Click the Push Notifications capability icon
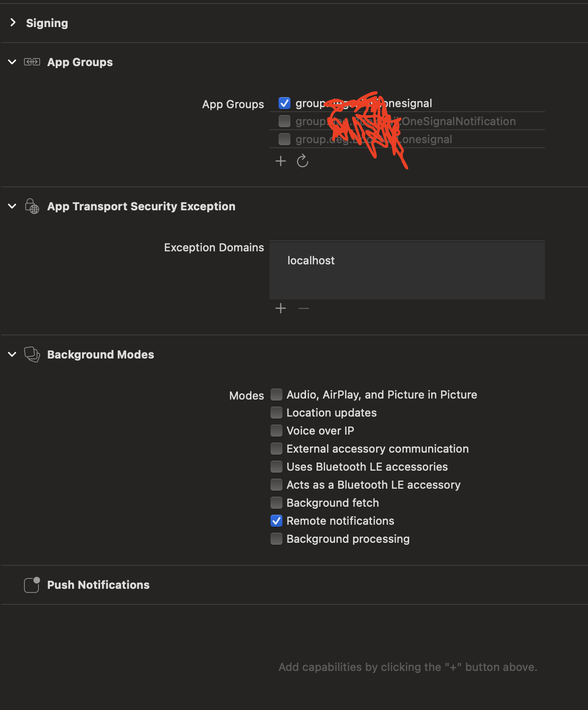This screenshot has width=588, height=710. [31, 584]
